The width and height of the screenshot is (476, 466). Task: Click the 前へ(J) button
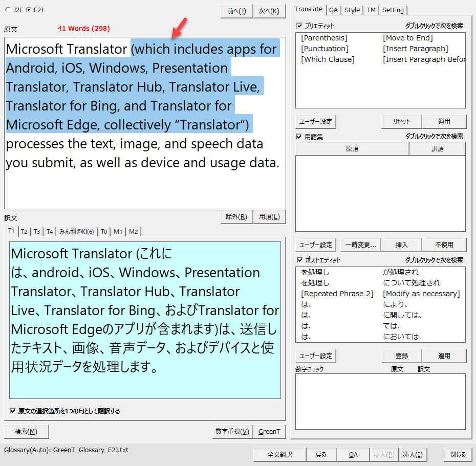pos(236,11)
